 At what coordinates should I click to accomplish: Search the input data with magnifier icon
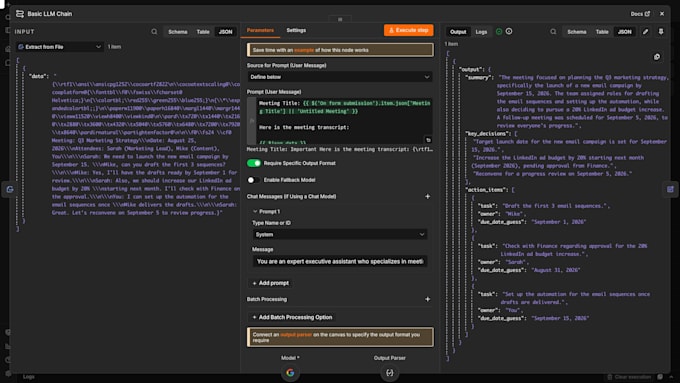154,32
